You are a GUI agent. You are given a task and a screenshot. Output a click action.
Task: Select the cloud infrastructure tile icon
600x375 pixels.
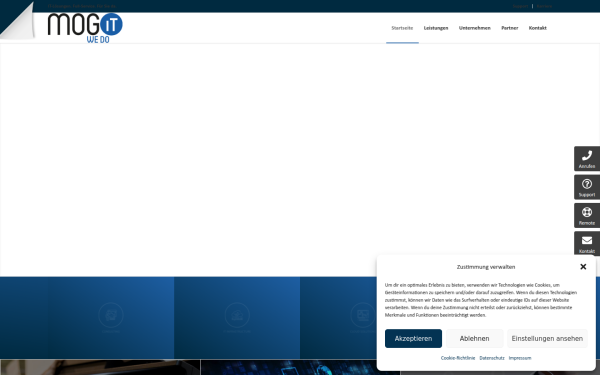click(237, 315)
